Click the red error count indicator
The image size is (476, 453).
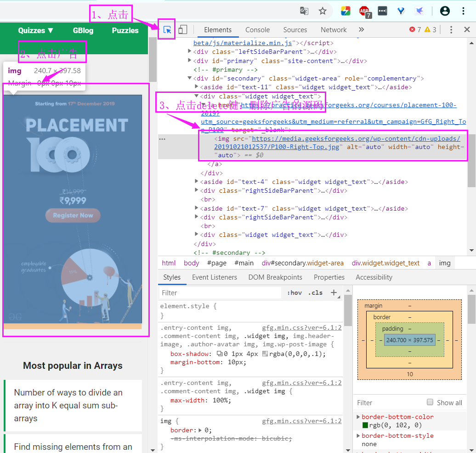pos(415,29)
